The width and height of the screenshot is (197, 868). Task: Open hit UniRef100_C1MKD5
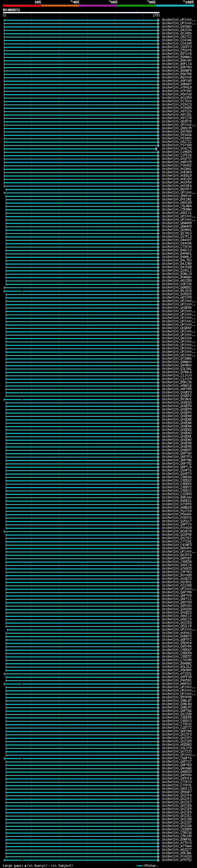click(x=176, y=152)
